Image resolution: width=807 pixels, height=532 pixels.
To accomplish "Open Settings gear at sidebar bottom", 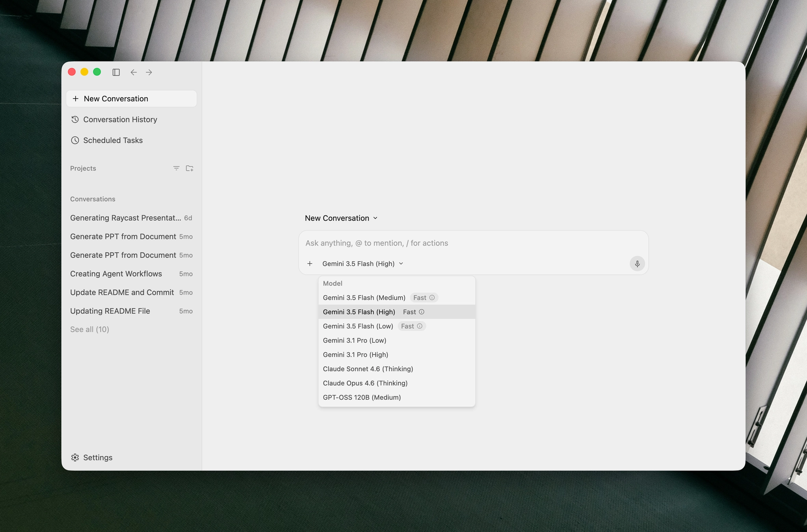I will coord(75,458).
